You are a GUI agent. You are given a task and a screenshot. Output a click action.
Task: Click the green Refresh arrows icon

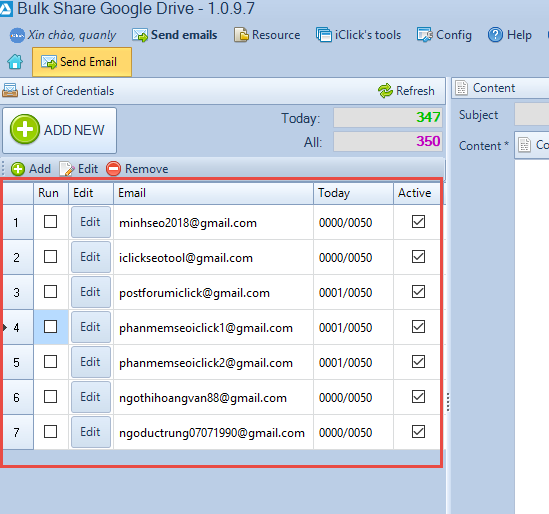[x=385, y=91]
